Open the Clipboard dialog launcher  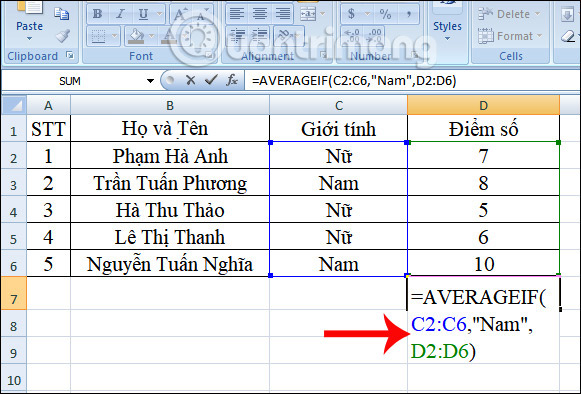click(69, 56)
